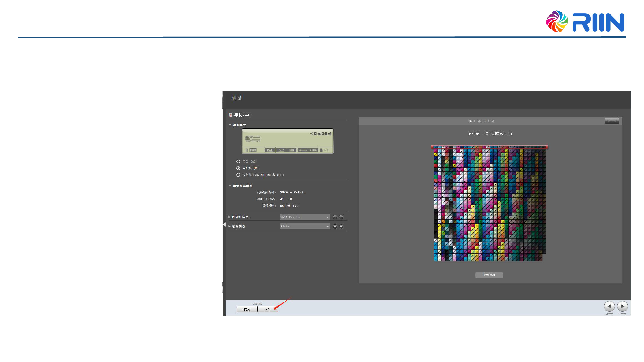Expand the 打印机信息 section
Viewport: 644px width, 362px height.
pos(229,217)
